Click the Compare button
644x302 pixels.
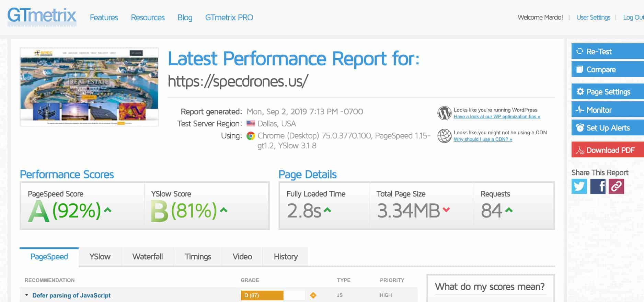pyautogui.click(x=608, y=69)
